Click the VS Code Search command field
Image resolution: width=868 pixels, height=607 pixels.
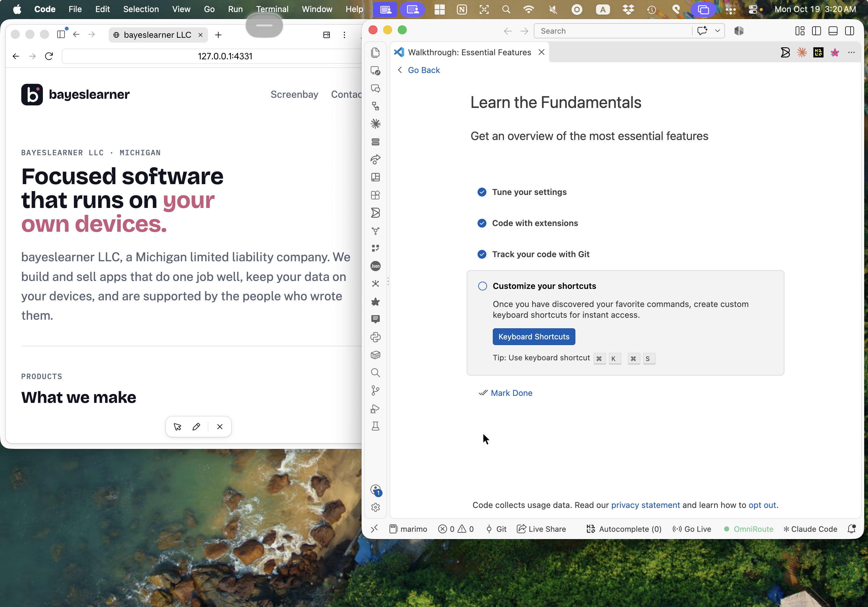(613, 31)
